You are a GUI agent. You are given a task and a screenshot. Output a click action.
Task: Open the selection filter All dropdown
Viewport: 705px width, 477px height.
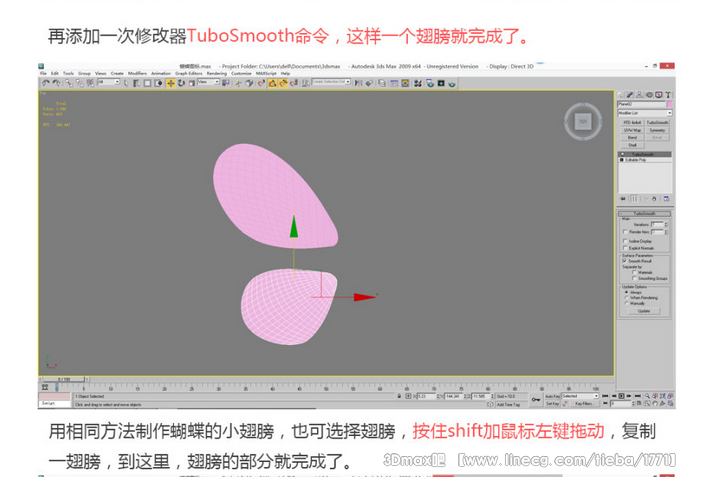(x=109, y=82)
